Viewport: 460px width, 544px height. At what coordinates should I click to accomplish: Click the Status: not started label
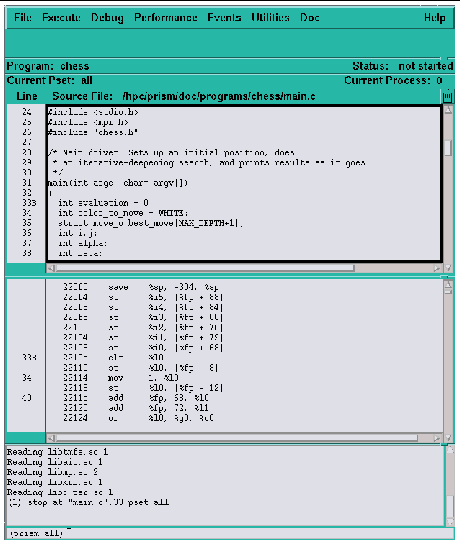tap(403, 66)
